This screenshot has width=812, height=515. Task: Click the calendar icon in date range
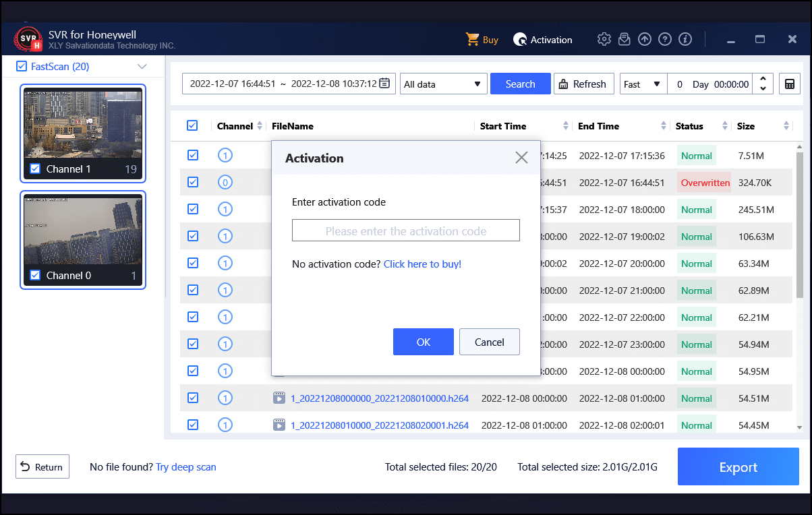(x=384, y=84)
